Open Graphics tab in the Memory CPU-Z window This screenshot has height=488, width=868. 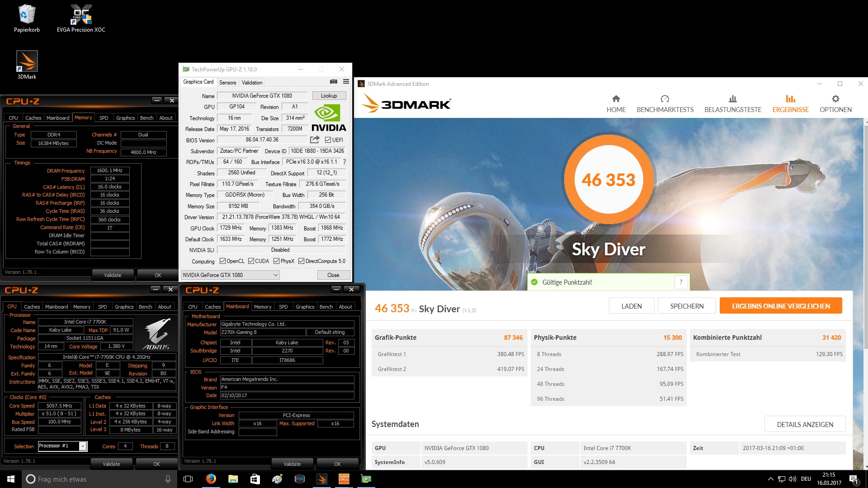(x=125, y=117)
